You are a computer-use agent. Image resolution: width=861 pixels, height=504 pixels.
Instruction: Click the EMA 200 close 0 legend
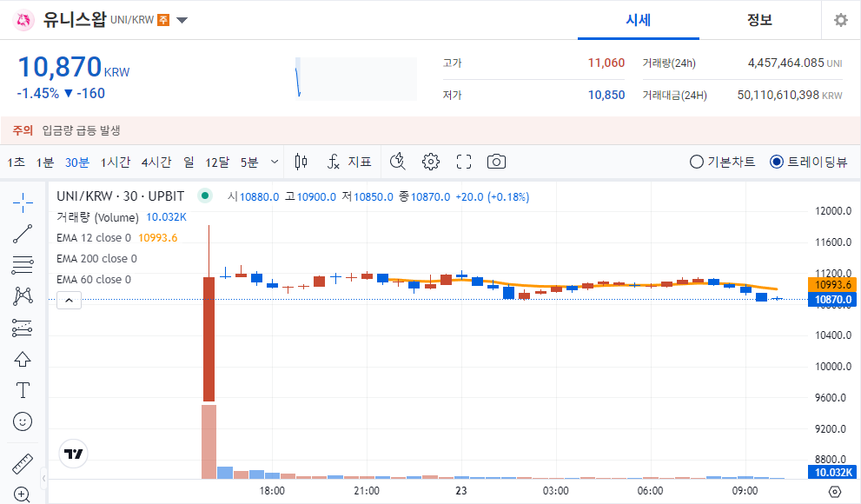point(96,259)
